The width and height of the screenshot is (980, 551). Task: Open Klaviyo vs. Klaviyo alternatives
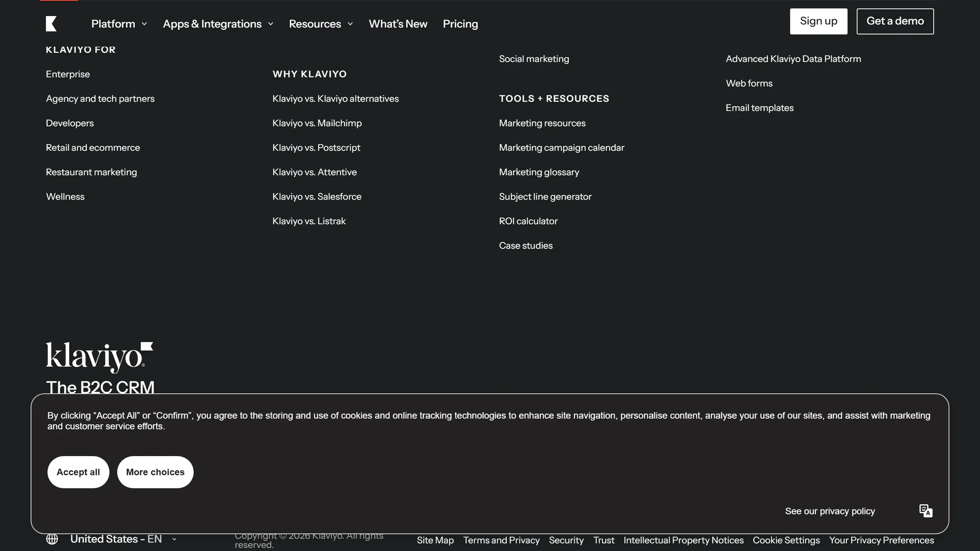click(x=336, y=98)
